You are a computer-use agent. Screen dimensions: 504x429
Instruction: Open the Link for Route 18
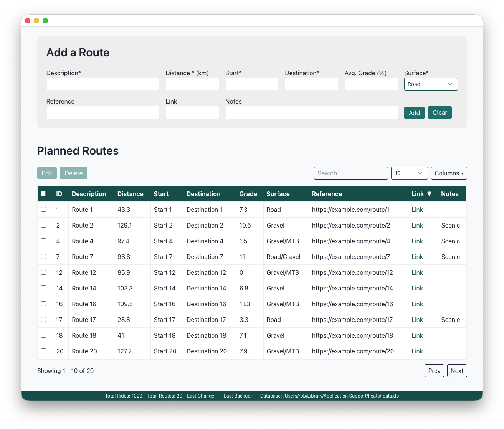[x=417, y=335]
